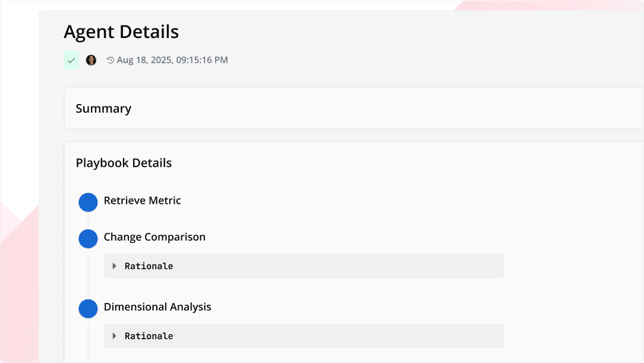The width and height of the screenshot is (644, 363).
Task: Click the timeline line between Retrieve Metric and Change Comparison
Action: (x=88, y=220)
